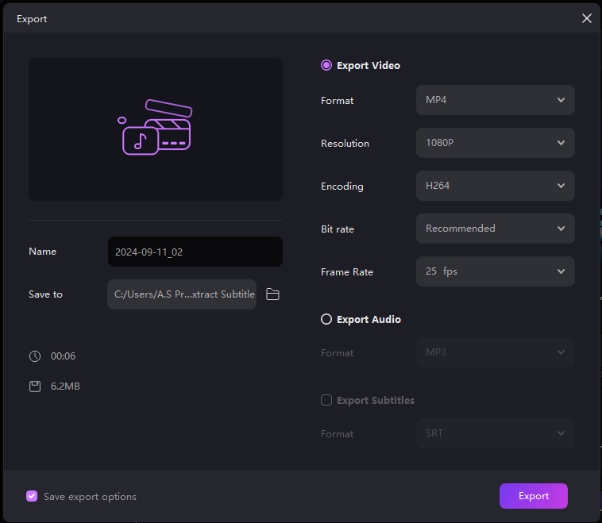Click the file size disk icon
Screen dimensions: 602x523
pos(35,386)
